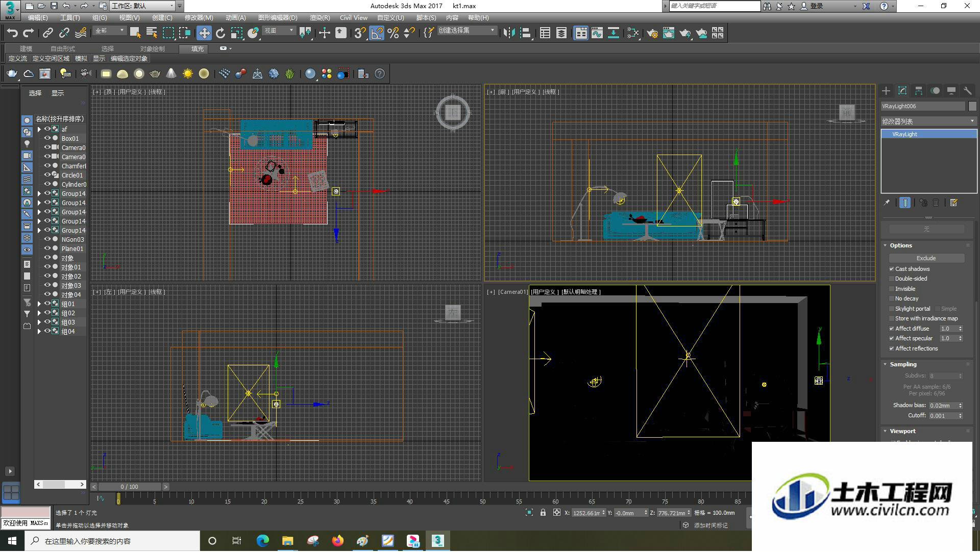Open the Create panel plus tab
The image size is (980, 552).
click(886, 90)
